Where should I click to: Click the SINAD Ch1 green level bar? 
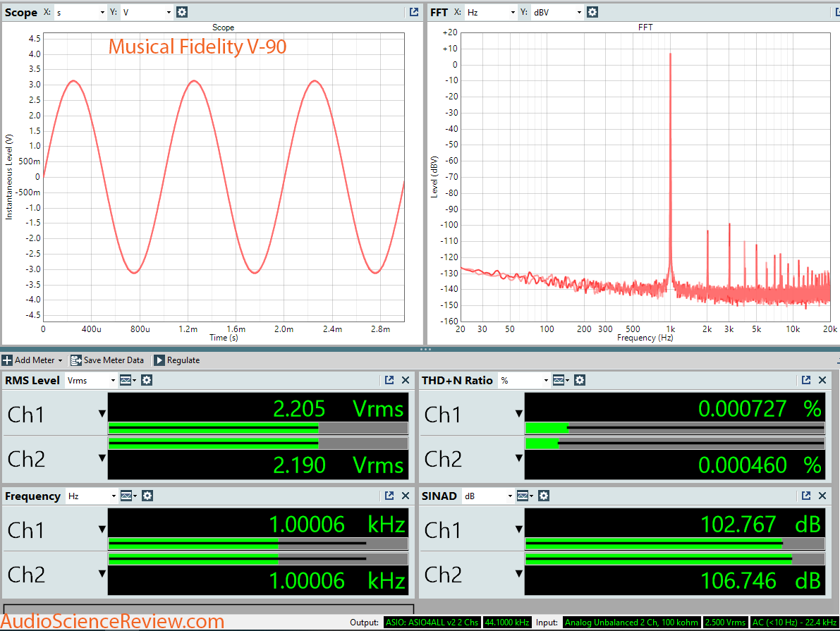[674, 544]
